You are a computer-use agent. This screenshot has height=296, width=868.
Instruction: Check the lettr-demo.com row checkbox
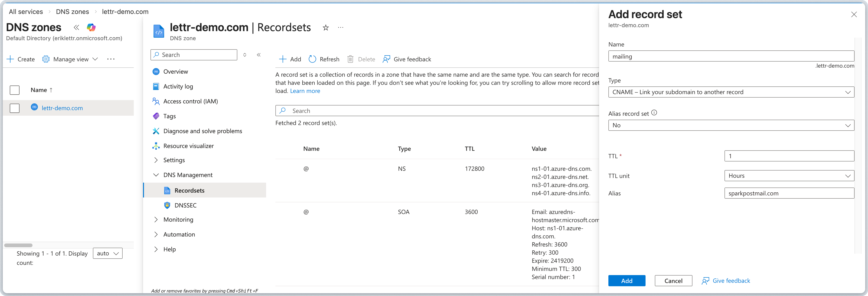[x=15, y=108]
